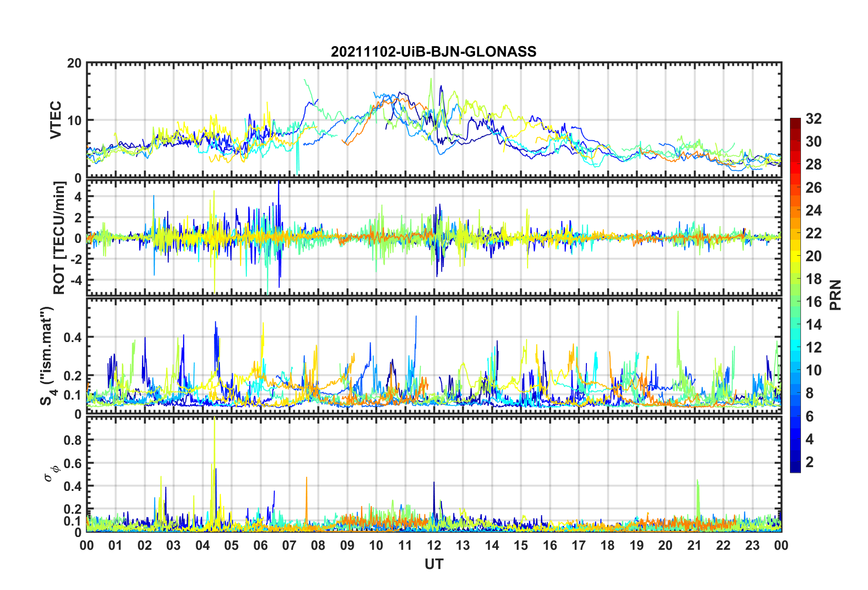This screenshot has height=590, width=868.
Task: Click inside the ROT plot panel
Action: [434, 237]
